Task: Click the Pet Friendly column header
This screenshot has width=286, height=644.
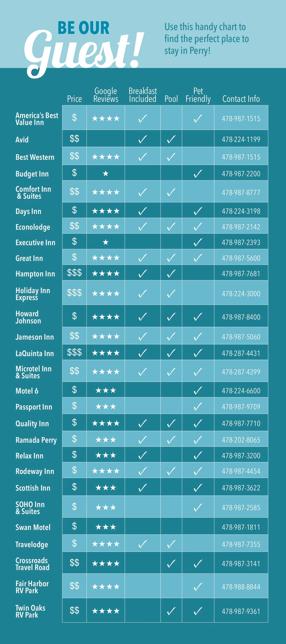Action: pos(198,95)
